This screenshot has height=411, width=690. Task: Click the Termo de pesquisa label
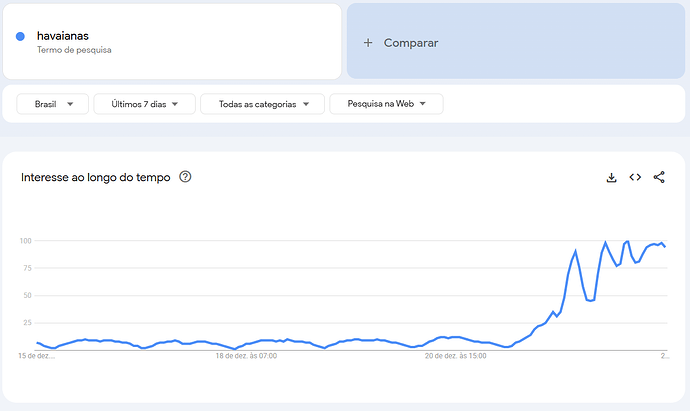(74, 50)
